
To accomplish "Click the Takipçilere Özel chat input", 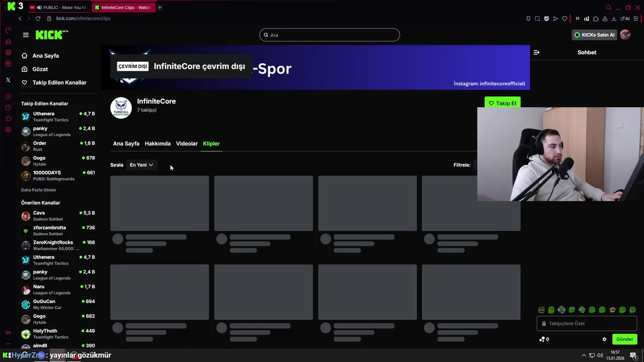I will [587, 324].
